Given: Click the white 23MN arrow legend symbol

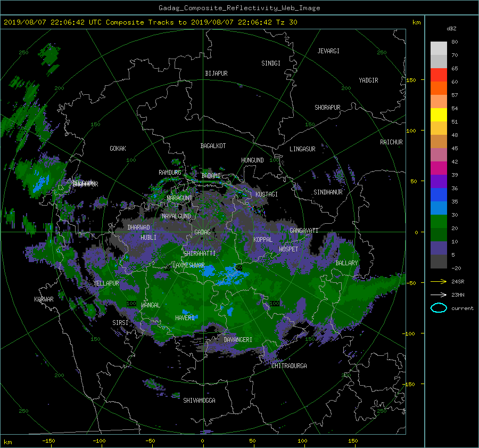Looking at the screenshot, I should coord(439,295).
